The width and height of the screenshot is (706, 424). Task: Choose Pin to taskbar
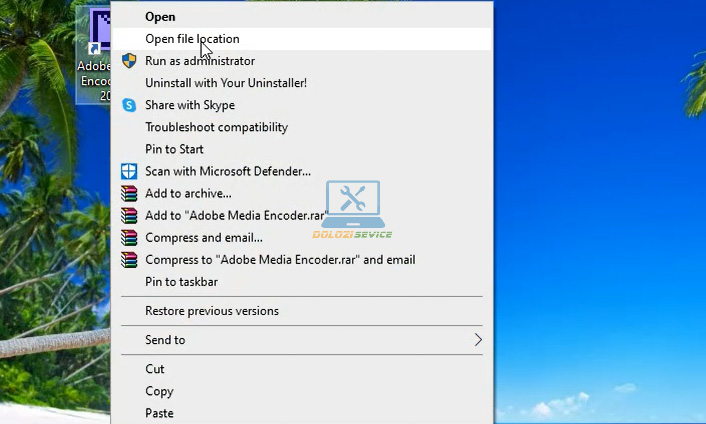[181, 281]
